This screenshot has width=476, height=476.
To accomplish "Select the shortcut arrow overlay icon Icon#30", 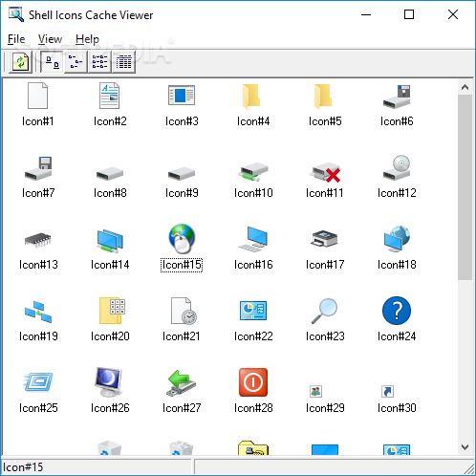I will pyautogui.click(x=387, y=391).
